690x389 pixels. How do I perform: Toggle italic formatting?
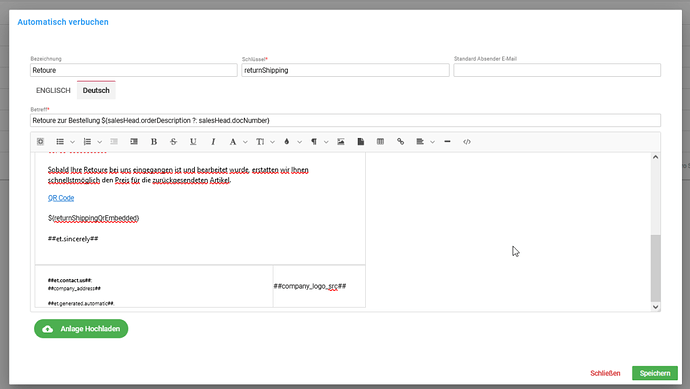[x=213, y=142]
